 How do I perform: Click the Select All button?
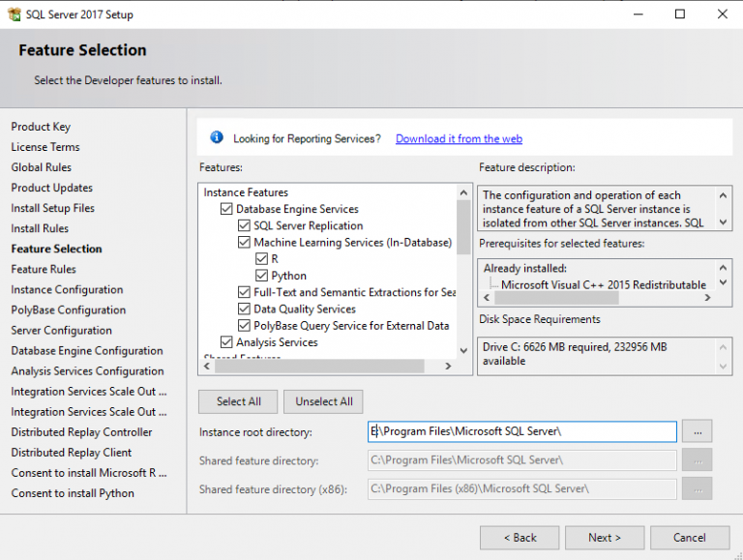coord(238,401)
